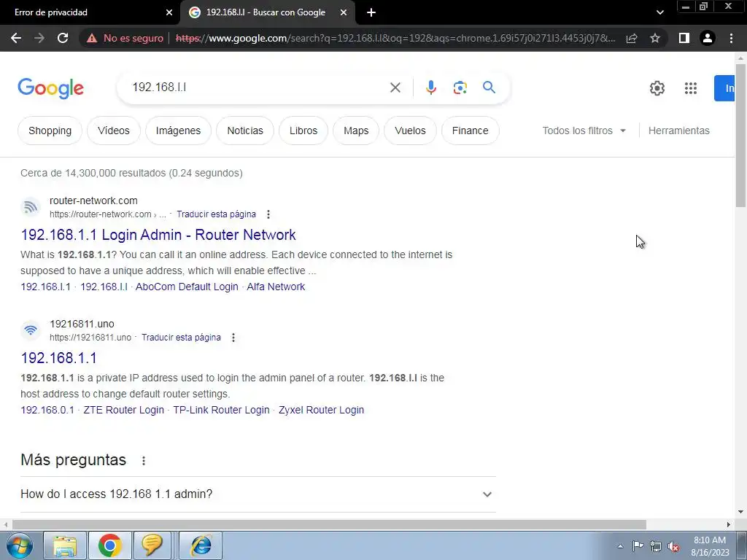Filter results by Shopping
Screen dimensions: 747x560
(x=50, y=131)
